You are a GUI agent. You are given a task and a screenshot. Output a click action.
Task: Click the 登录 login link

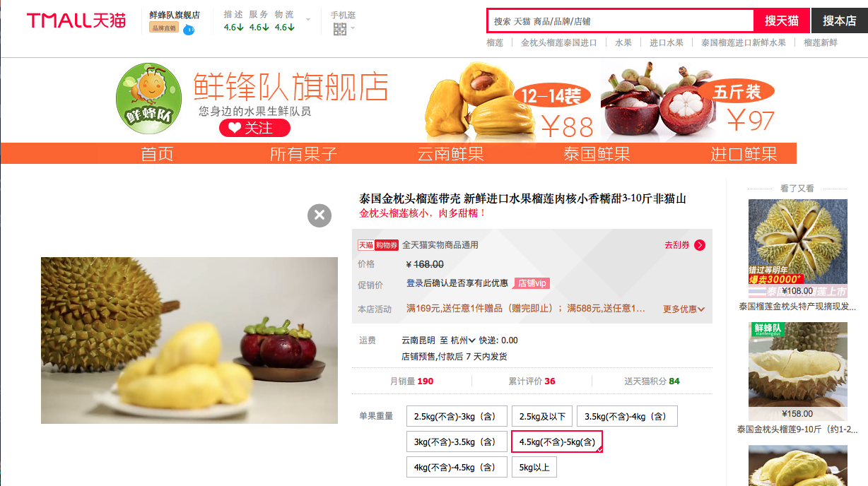point(415,283)
